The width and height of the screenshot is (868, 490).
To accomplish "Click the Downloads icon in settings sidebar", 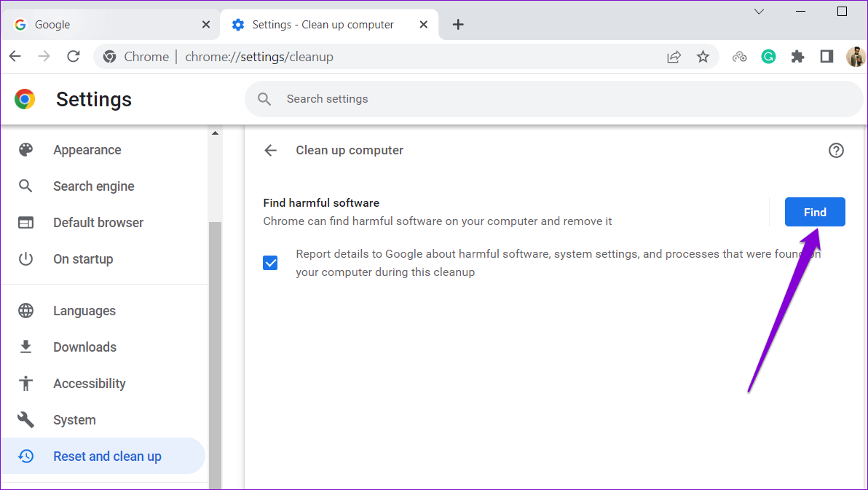I will coord(25,347).
